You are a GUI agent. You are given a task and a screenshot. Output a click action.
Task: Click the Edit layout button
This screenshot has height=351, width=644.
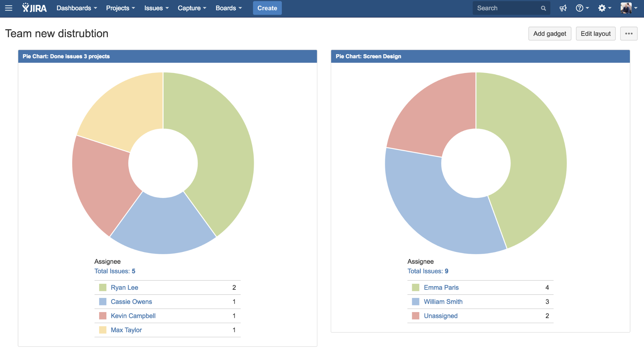(x=595, y=33)
